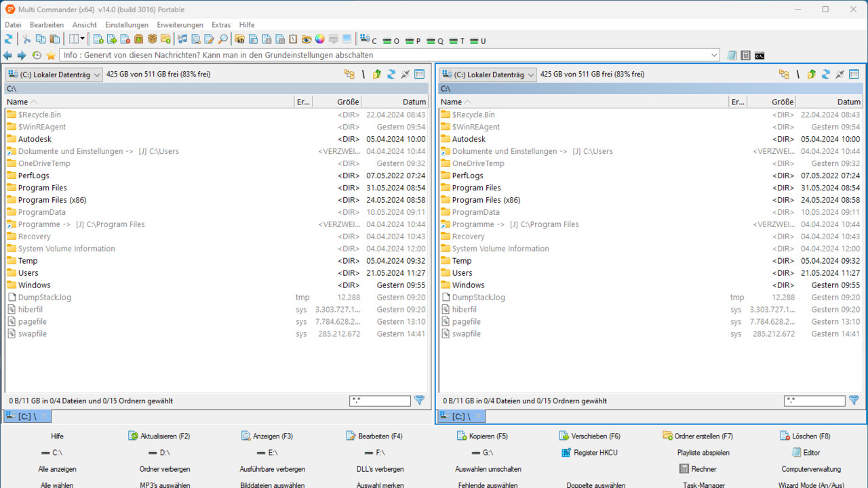
Task: Click the folder size 'kb' icon
Action: click(239, 39)
